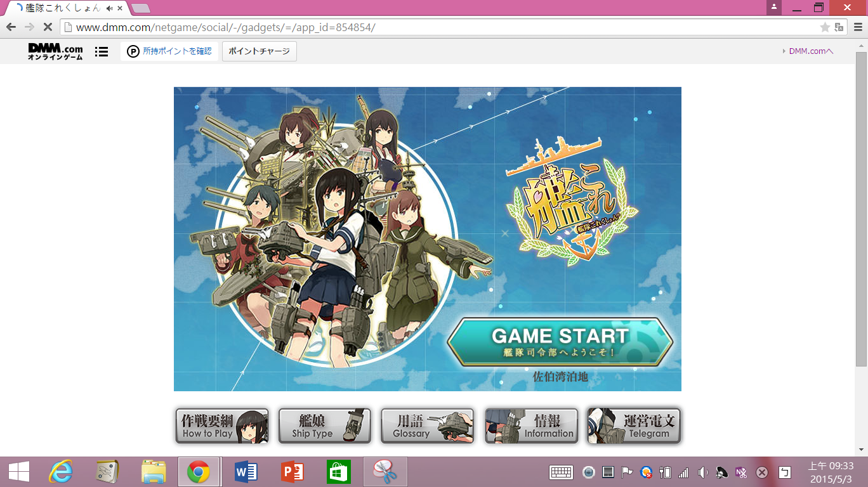This screenshot has height=487, width=868.
Task: Open the touch keyboard from the taskbar
Action: coord(562,472)
